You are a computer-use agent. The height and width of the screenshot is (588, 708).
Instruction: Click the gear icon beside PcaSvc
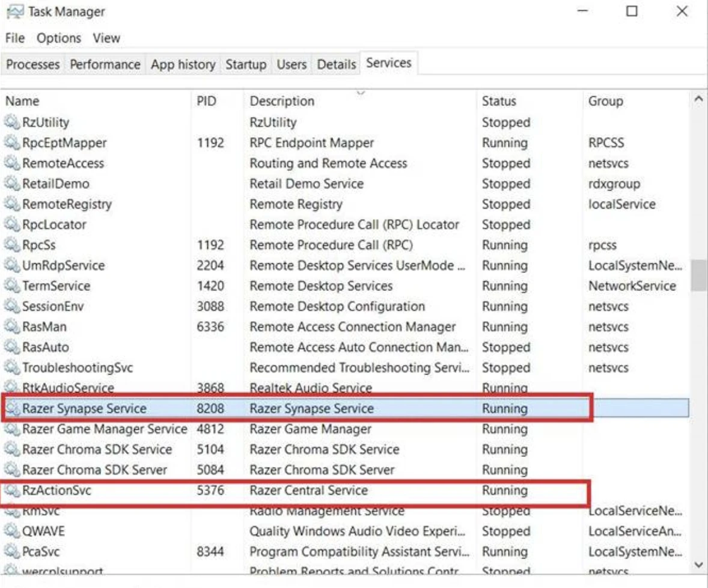tap(12, 551)
